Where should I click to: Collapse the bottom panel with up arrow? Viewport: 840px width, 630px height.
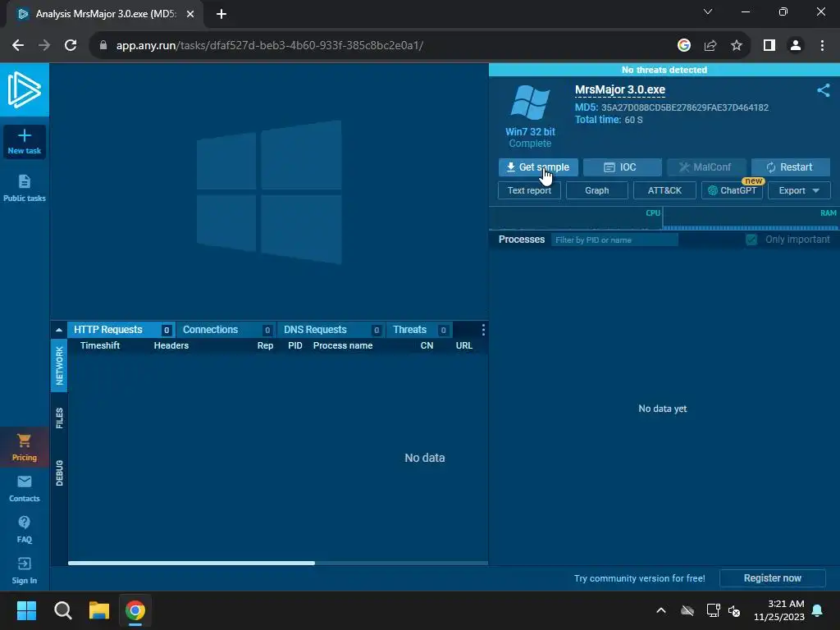coord(59,330)
